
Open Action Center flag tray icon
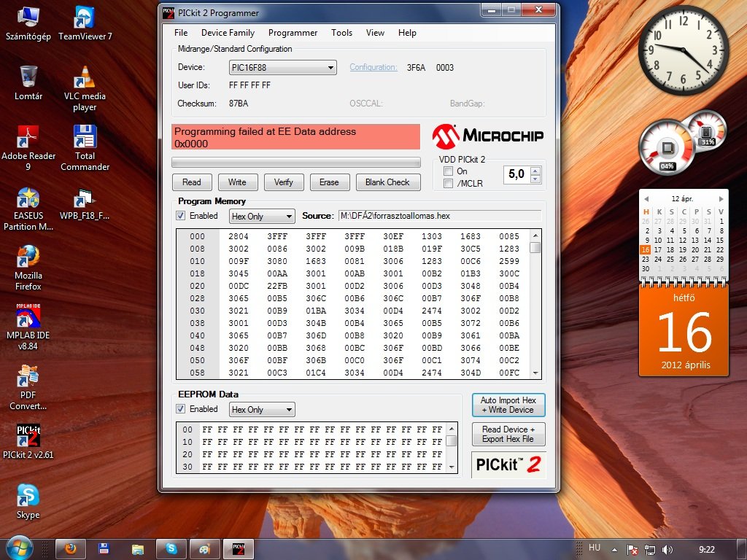click(632, 550)
